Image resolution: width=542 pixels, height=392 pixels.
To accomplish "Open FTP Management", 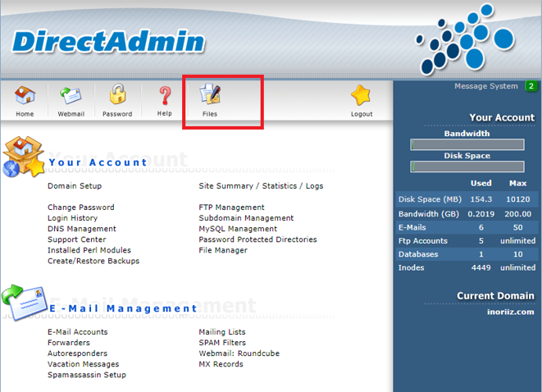I will pyautogui.click(x=231, y=207).
